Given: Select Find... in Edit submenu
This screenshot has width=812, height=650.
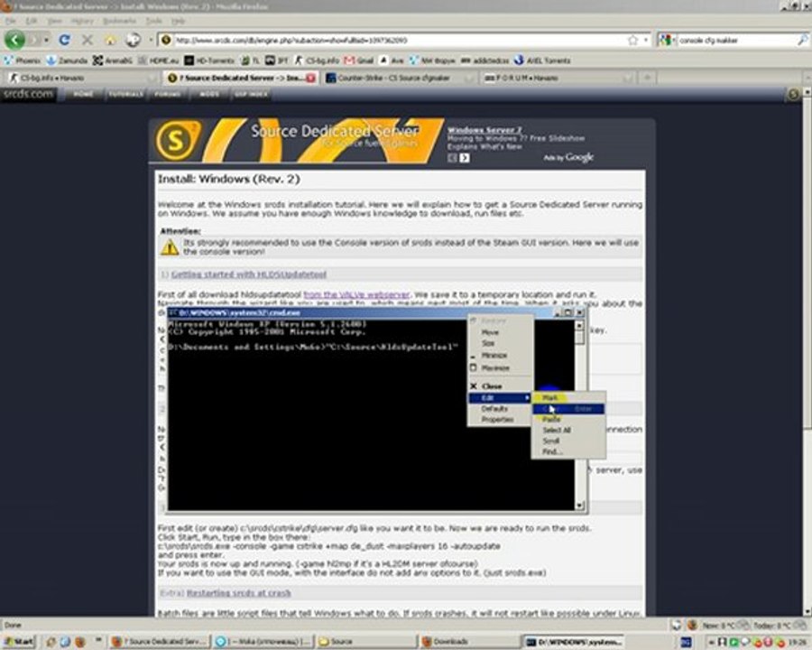Looking at the screenshot, I should click(x=568, y=452).
